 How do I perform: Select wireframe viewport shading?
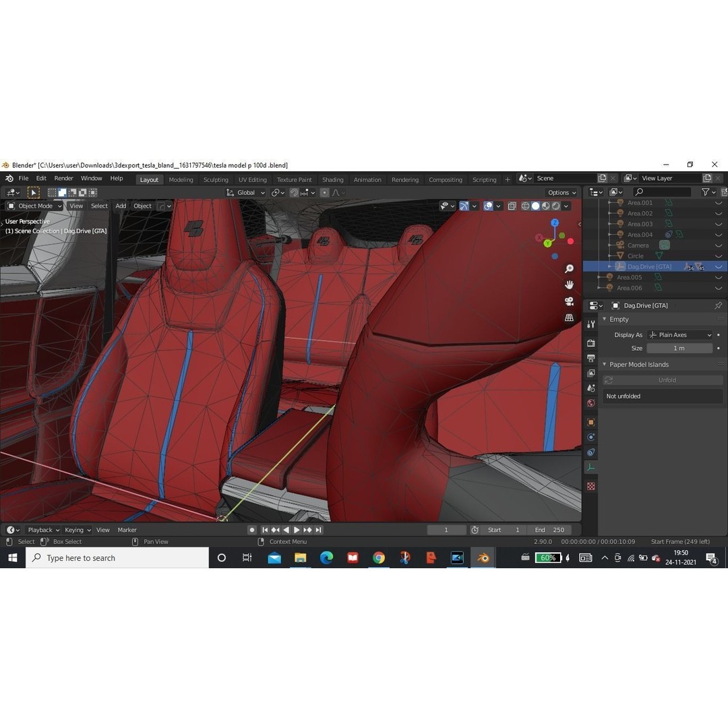525,206
